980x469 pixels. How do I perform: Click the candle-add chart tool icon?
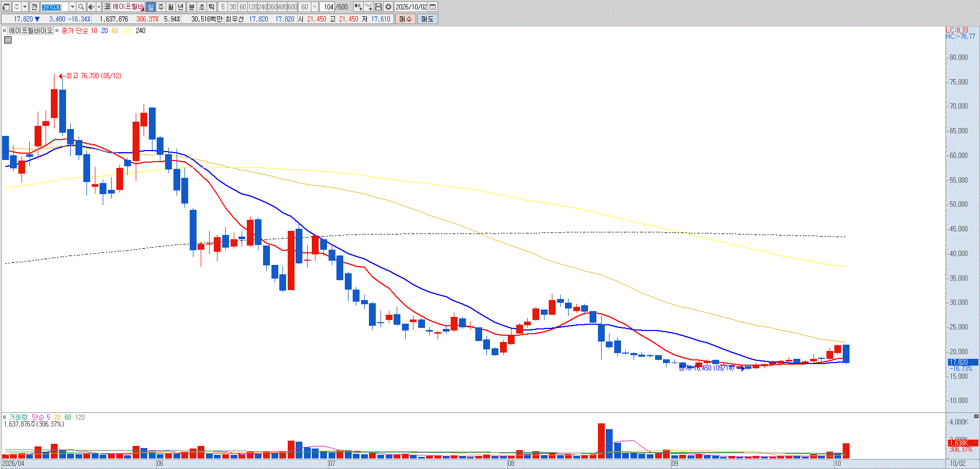(x=358, y=7)
